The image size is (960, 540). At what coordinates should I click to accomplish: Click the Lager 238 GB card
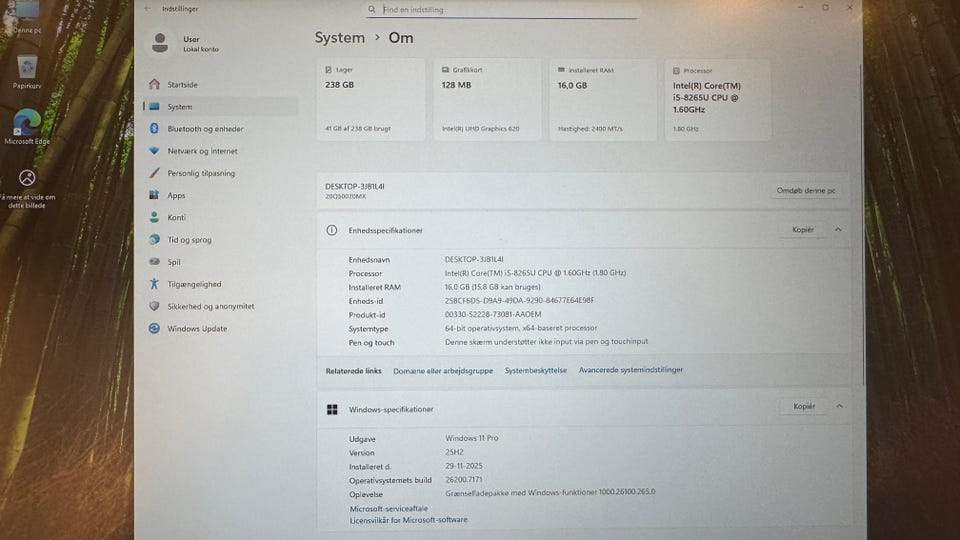tap(371, 100)
